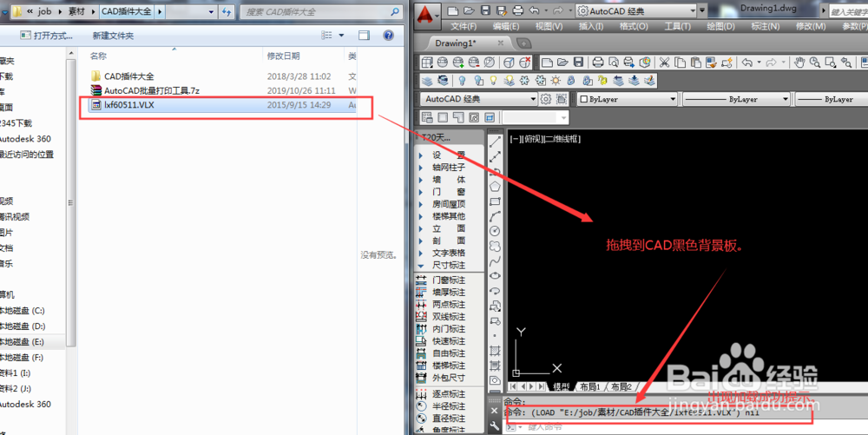This screenshot has height=435, width=868.
Task: Select the Ellipse draw tool
Action: coord(495,275)
